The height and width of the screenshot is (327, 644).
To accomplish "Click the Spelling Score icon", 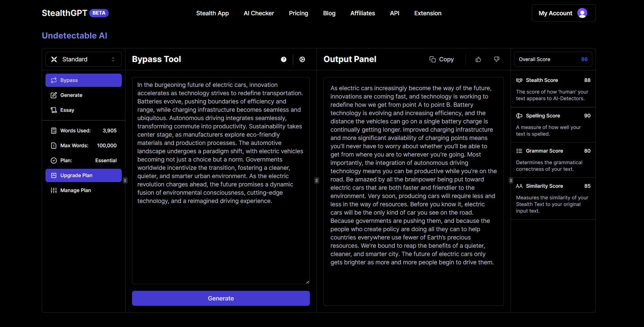I will click(519, 116).
